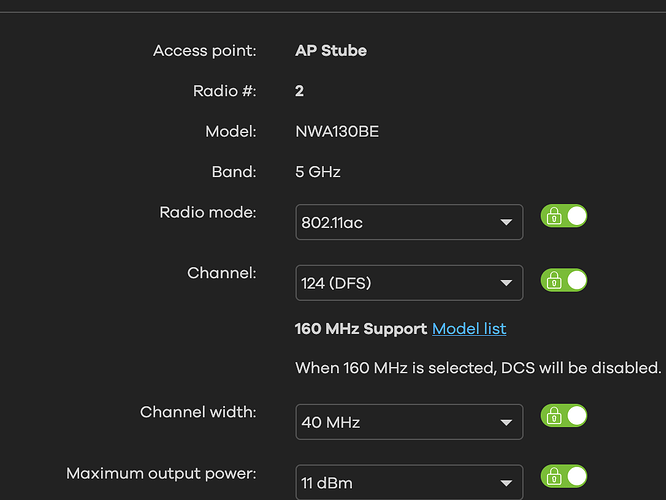The height and width of the screenshot is (500, 666).
Task: Open the Radio mode dropdown showing 802.11ac
Action: pos(409,222)
